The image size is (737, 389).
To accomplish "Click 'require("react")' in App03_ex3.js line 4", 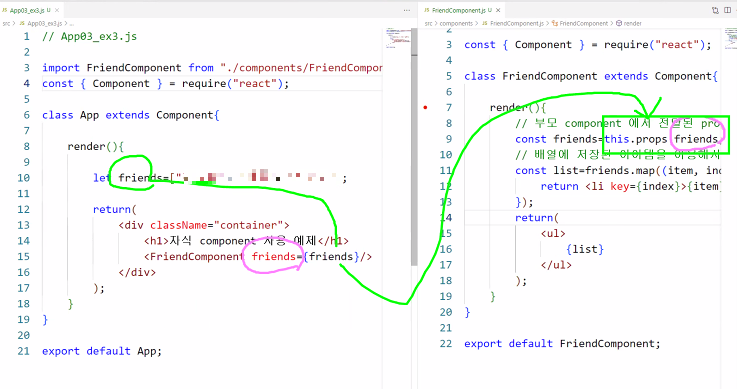I will (x=232, y=84).
